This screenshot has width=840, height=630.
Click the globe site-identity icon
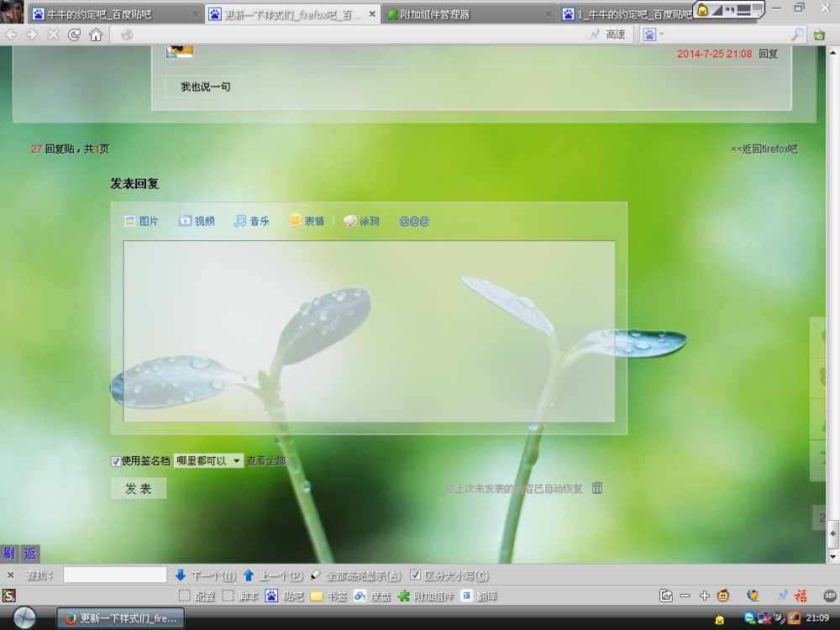pyautogui.click(x=127, y=34)
